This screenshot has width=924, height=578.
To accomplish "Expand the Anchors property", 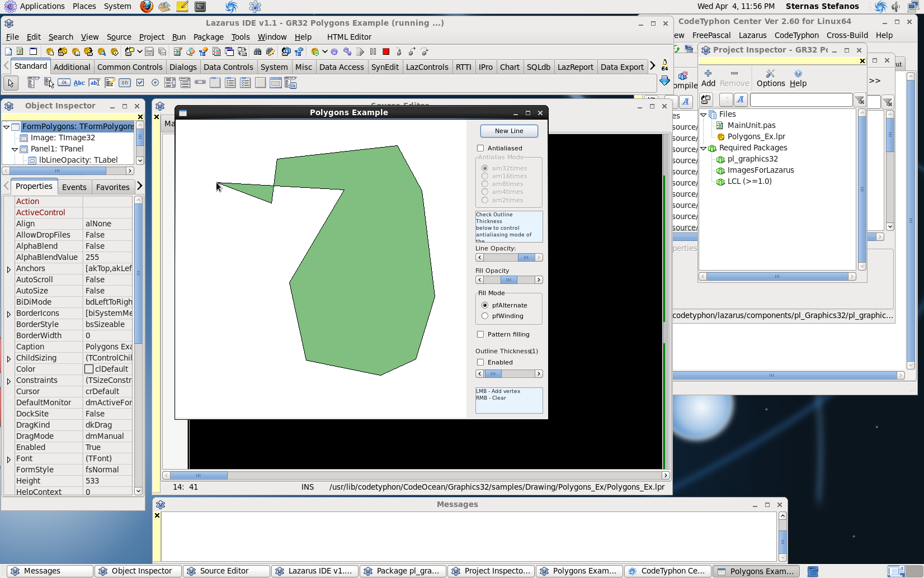I will (9, 269).
